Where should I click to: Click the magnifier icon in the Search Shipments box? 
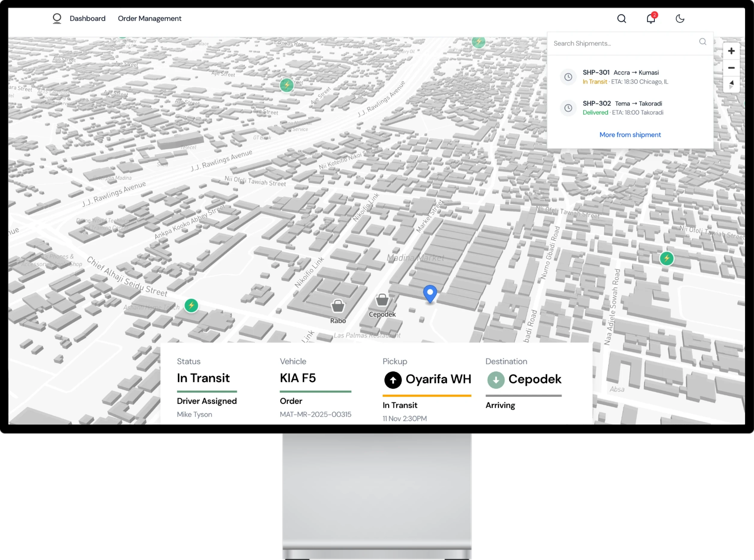point(702,42)
